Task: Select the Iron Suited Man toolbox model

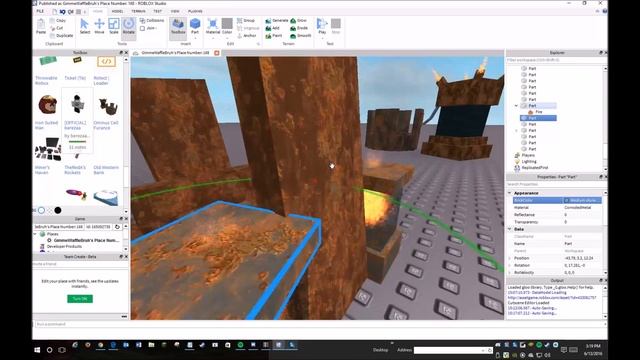Action: pyautogui.click(x=47, y=112)
